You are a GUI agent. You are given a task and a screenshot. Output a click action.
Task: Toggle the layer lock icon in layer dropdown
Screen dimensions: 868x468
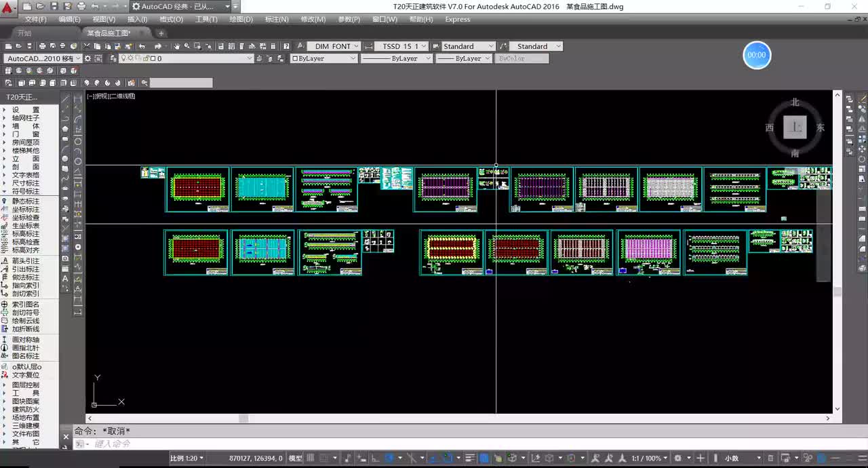[x=145, y=58]
